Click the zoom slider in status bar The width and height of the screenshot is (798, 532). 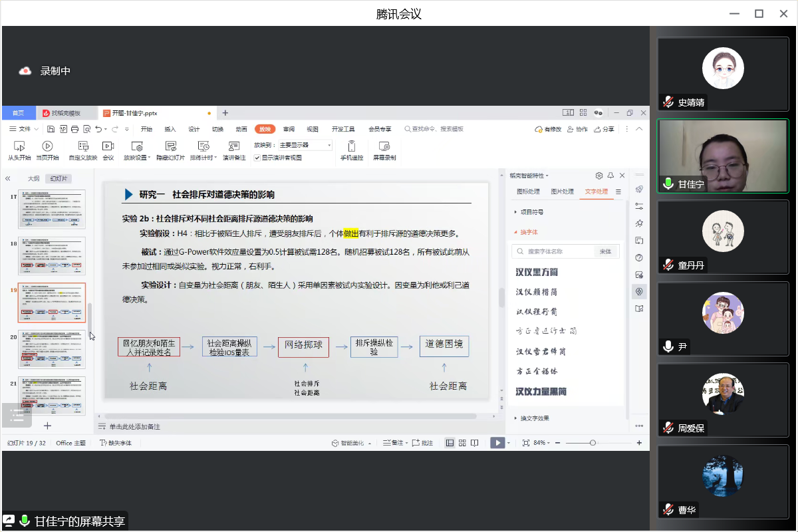tap(593, 443)
